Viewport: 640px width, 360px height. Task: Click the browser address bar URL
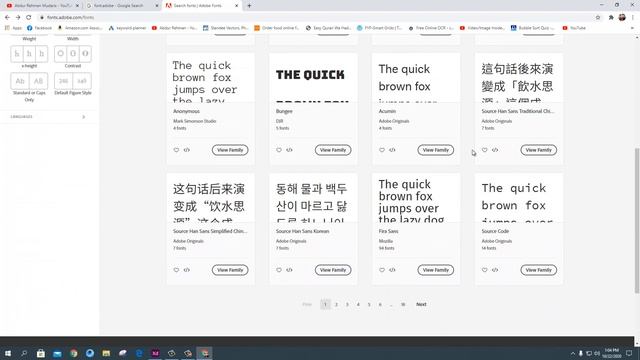click(x=70, y=18)
